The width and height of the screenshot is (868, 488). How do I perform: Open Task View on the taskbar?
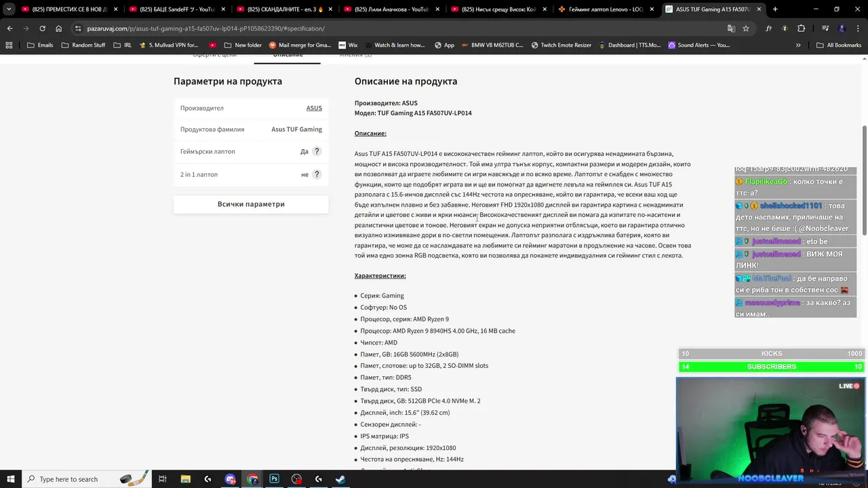click(x=163, y=479)
